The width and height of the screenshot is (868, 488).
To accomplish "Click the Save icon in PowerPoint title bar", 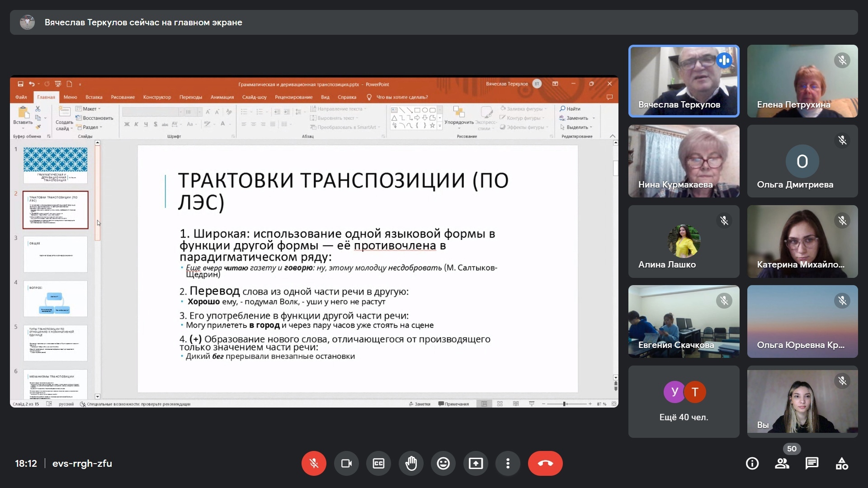I will (20, 84).
